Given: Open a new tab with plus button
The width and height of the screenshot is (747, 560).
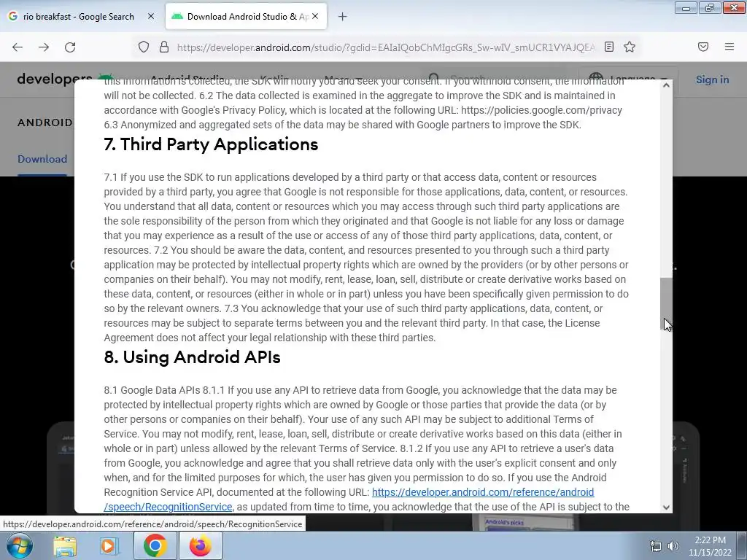Looking at the screenshot, I should click(343, 17).
